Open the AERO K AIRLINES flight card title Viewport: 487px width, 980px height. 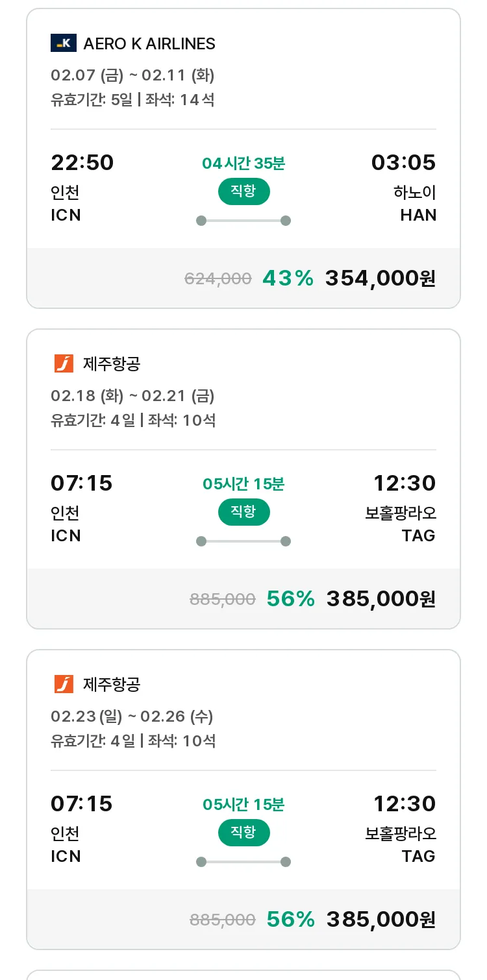149,43
